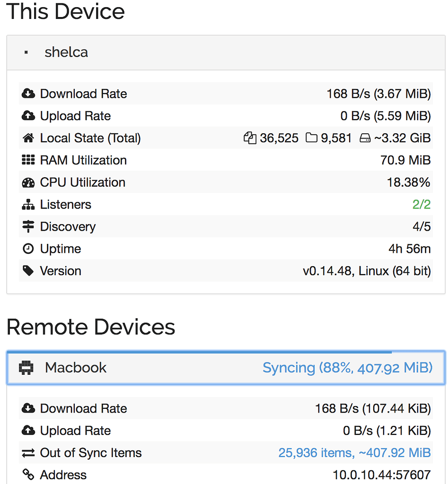Screen dimensions: 448x484
Task: Click the sliders icon beside Discovery
Action: click(x=28, y=226)
